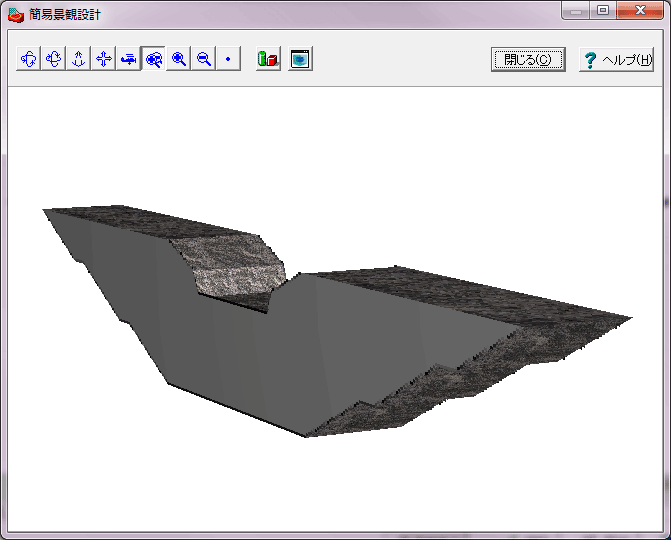Click the zoom in magnifier icon

point(178,59)
